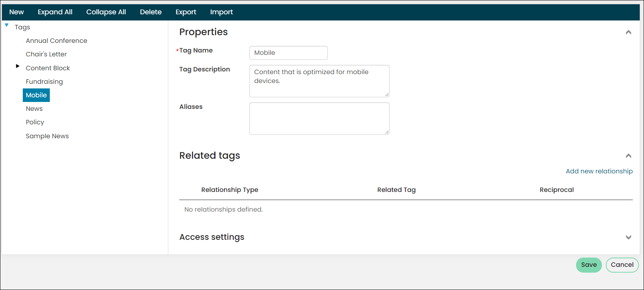This screenshot has height=290, width=644.
Task: Click Expand All in the toolbar
Action: click(x=55, y=12)
